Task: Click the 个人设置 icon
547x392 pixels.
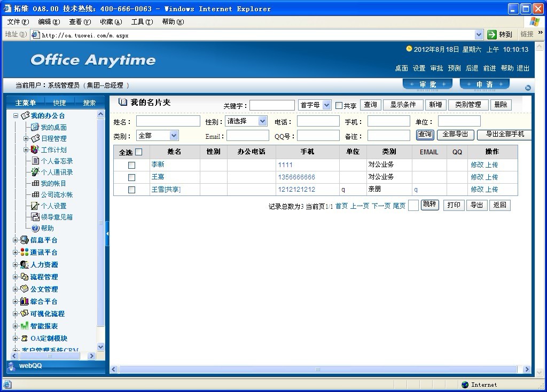Action: pos(35,206)
